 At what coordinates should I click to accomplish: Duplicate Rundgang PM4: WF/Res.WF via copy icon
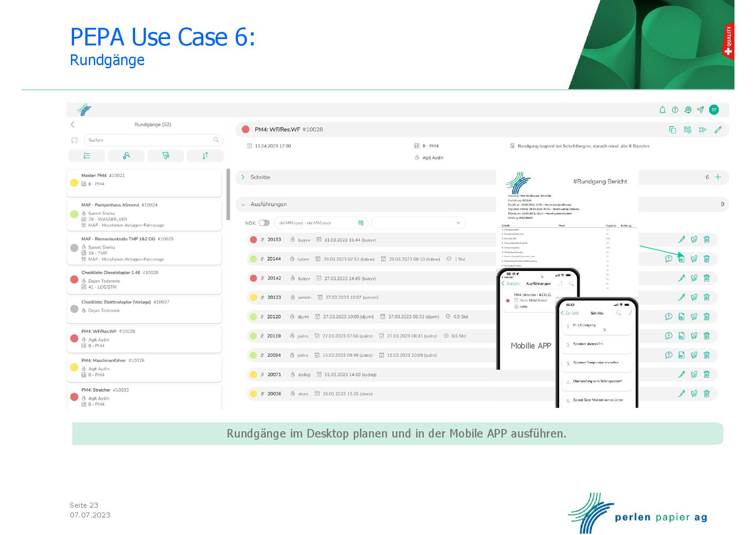(x=672, y=130)
